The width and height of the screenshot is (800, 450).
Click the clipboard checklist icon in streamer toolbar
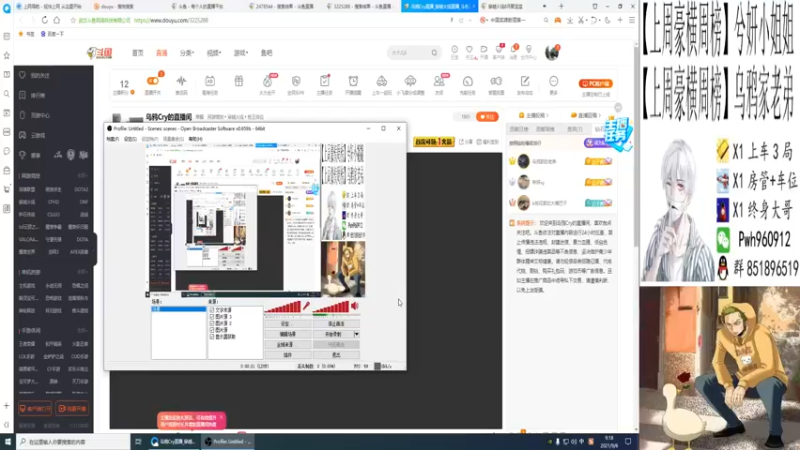[324, 81]
